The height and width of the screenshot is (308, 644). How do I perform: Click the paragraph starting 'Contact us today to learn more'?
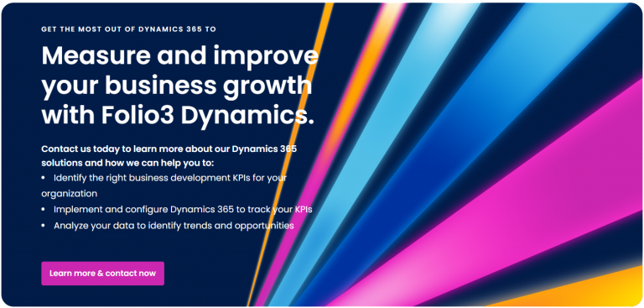pyautogui.click(x=169, y=155)
